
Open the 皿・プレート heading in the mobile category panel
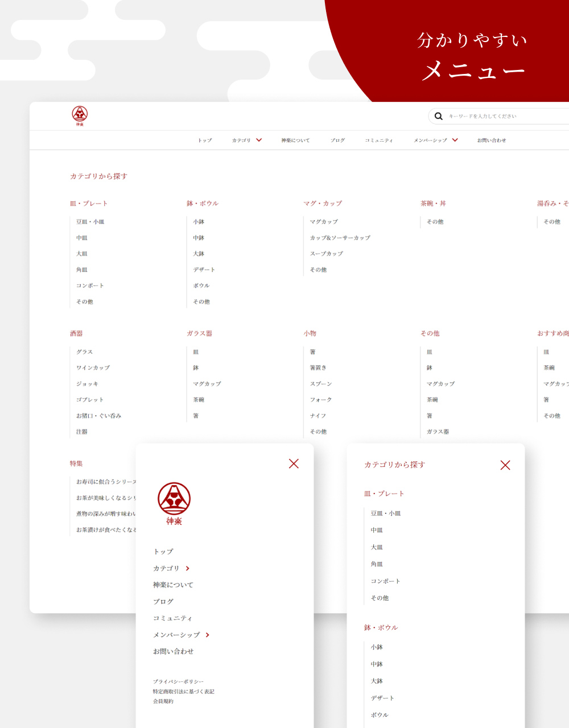[x=384, y=494]
